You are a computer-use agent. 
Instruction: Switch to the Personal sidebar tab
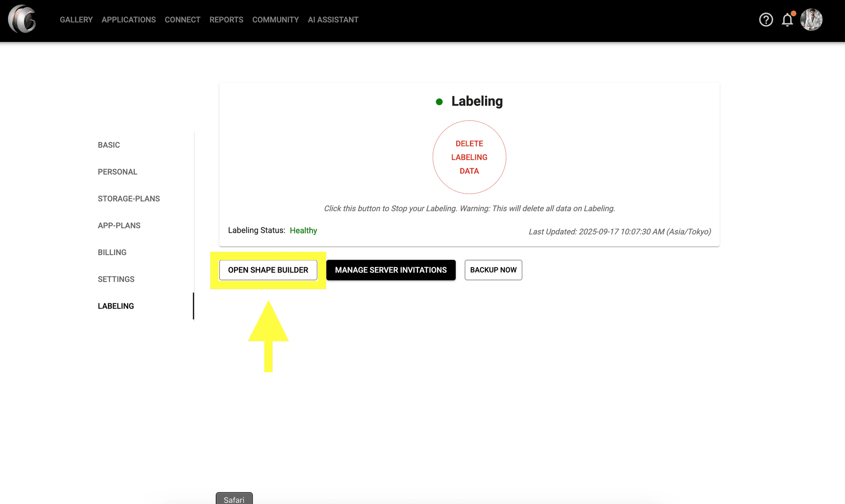(118, 172)
